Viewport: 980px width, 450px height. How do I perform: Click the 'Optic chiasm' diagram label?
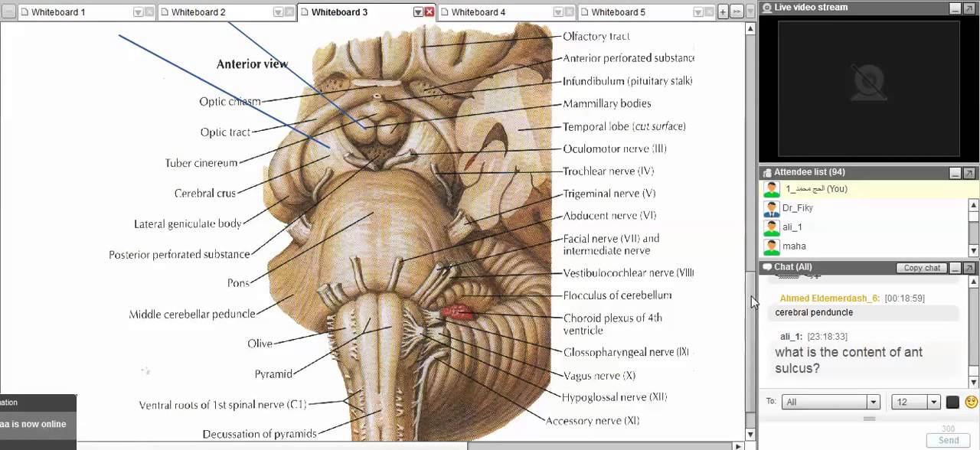[x=230, y=101]
